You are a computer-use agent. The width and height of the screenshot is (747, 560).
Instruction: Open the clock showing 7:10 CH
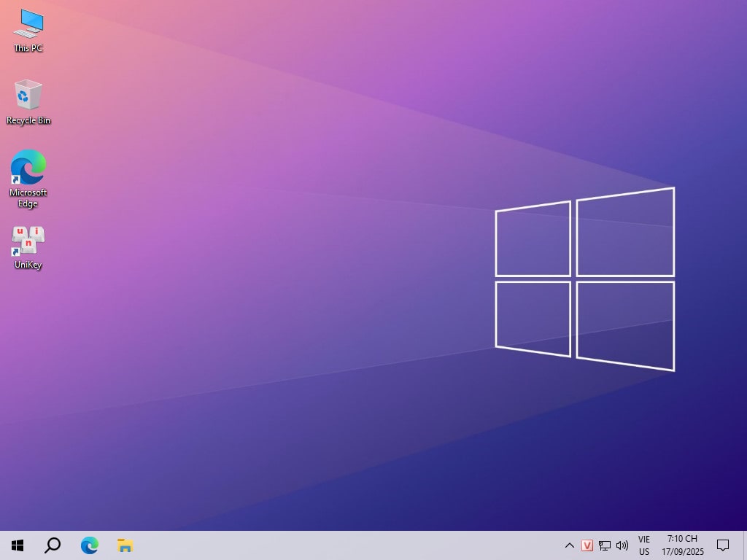click(682, 545)
